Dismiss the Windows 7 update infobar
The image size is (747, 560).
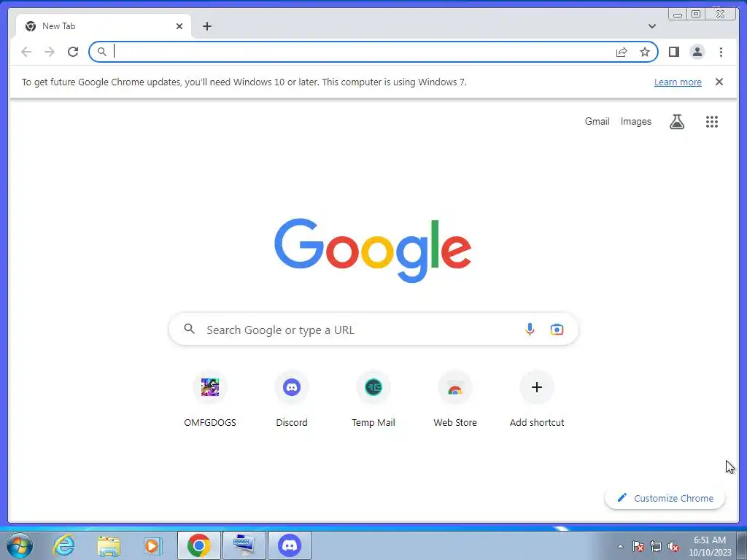click(719, 82)
